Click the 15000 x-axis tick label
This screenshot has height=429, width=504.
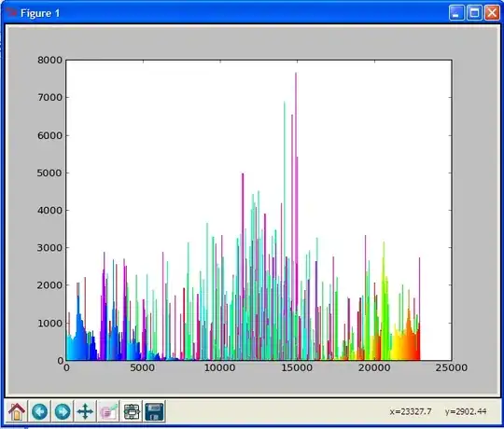pos(297,367)
